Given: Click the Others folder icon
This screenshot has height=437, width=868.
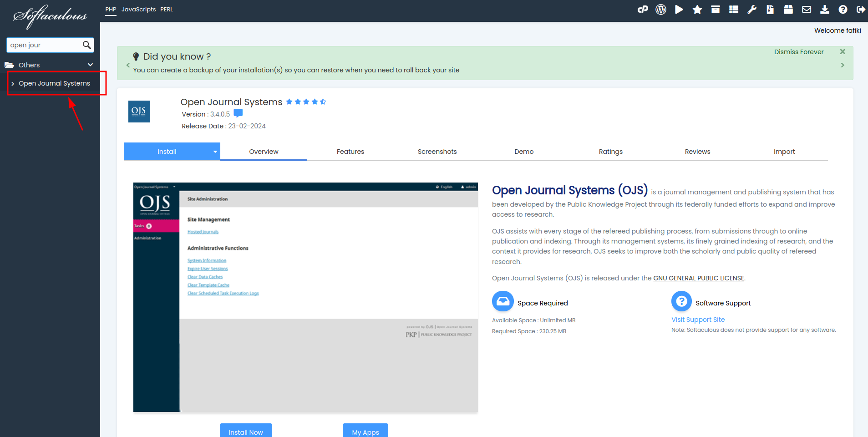Looking at the screenshot, I should (x=9, y=65).
